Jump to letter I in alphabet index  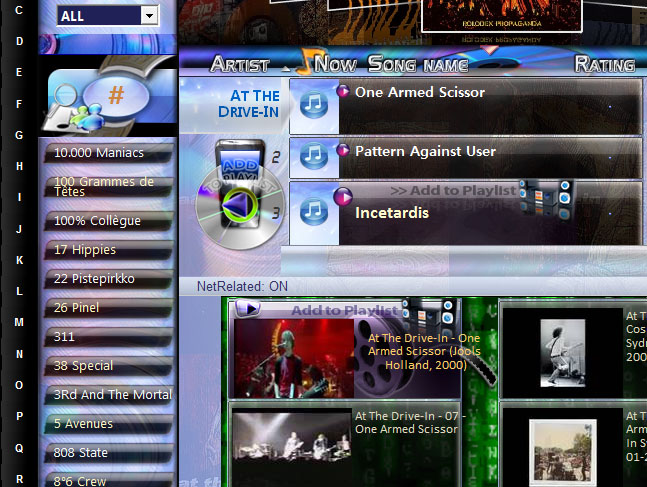pyautogui.click(x=19, y=197)
